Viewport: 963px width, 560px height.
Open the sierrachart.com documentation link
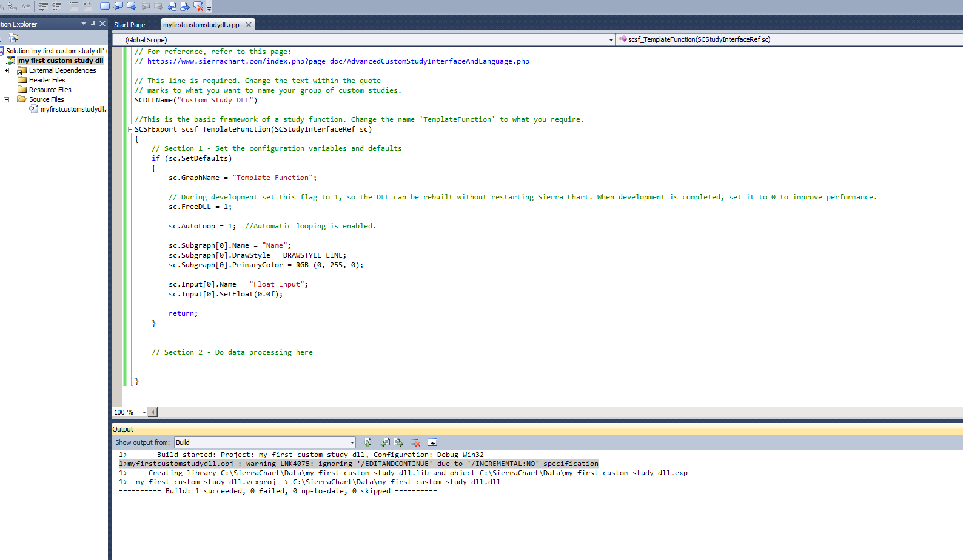[x=338, y=61]
